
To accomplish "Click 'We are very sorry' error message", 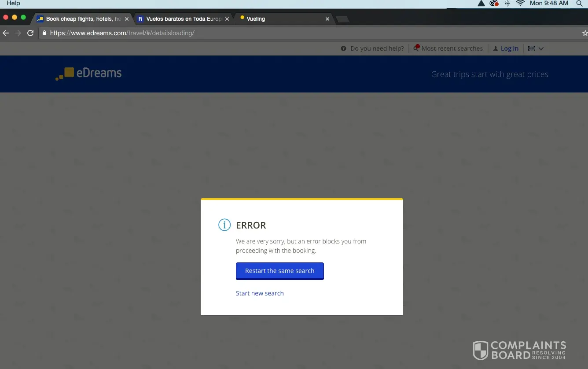I will click(x=301, y=246).
